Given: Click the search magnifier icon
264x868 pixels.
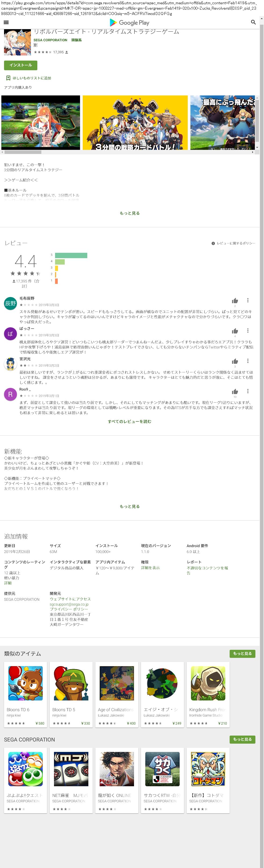Looking at the screenshot, I should 253,22.
